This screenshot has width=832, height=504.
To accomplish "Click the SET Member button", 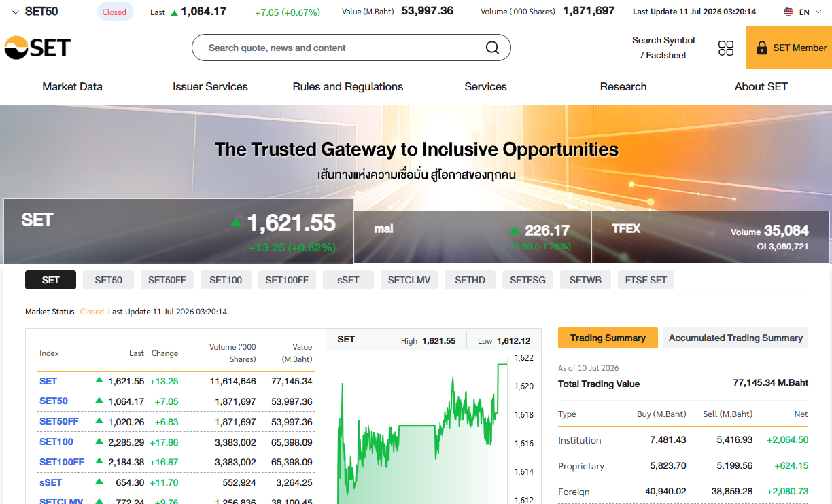I will point(788,48).
